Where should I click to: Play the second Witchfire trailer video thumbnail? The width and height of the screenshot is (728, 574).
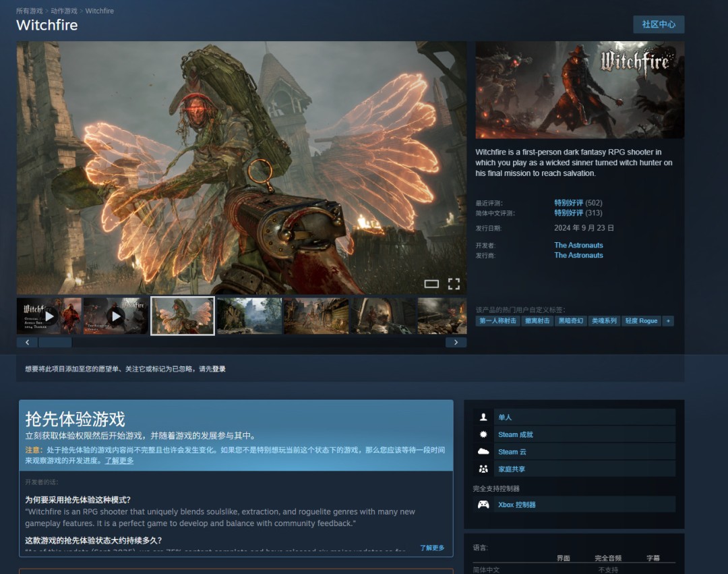(x=116, y=316)
